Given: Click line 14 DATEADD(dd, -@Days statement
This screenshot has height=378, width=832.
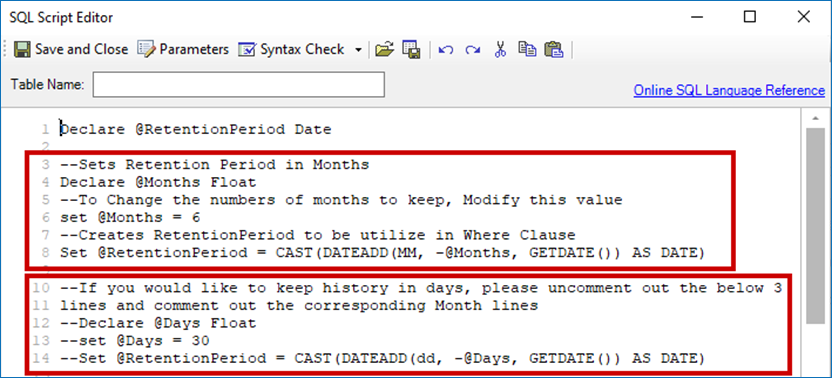Looking at the screenshot, I should [383, 359].
